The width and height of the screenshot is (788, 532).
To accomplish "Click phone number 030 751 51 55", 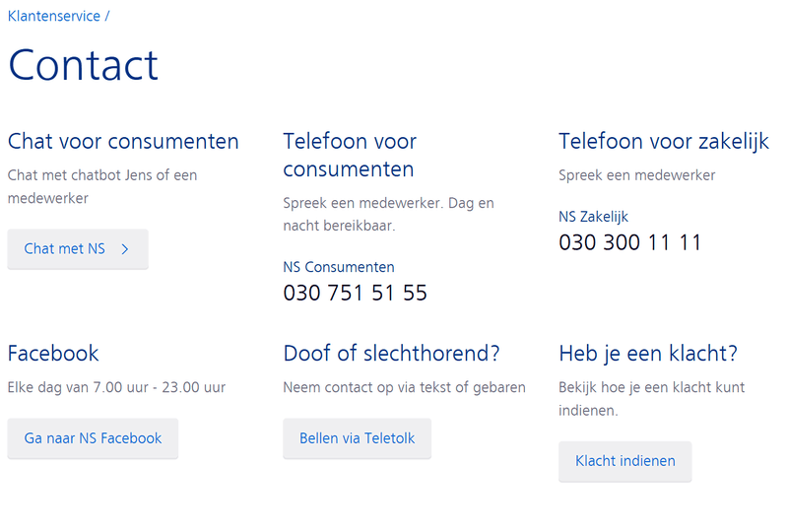I will coord(355,293).
